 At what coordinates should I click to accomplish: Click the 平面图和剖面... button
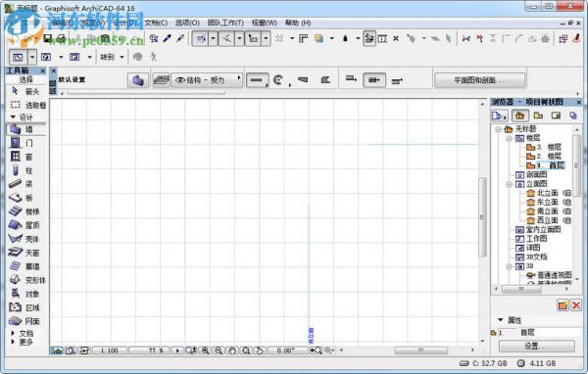click(x=479, y=80)
